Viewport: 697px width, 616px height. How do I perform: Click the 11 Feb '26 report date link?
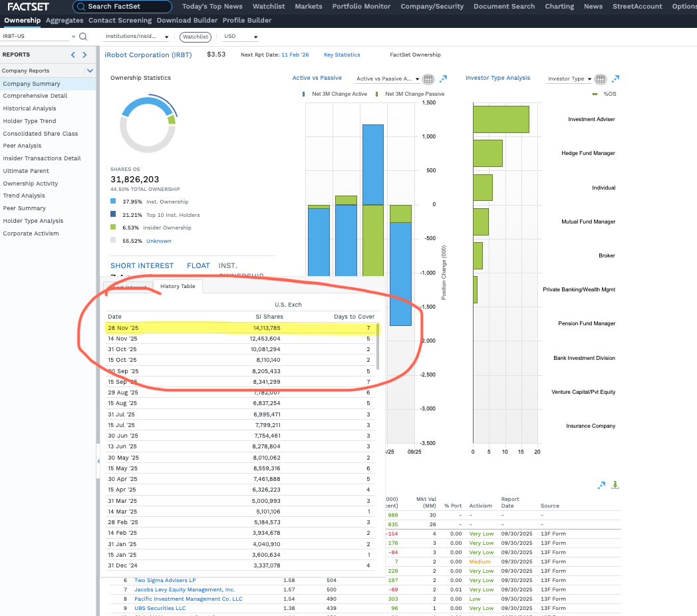(x=295, y=55)
